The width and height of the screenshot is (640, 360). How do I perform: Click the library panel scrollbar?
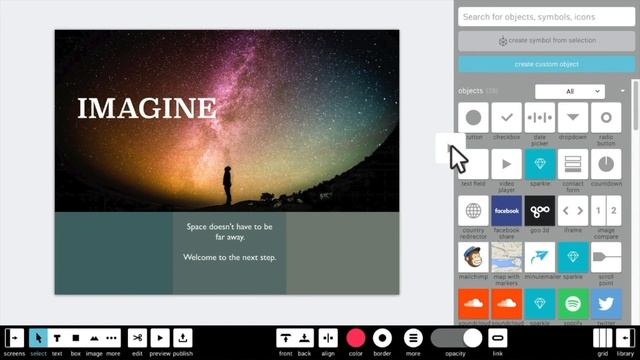[636, 106]
